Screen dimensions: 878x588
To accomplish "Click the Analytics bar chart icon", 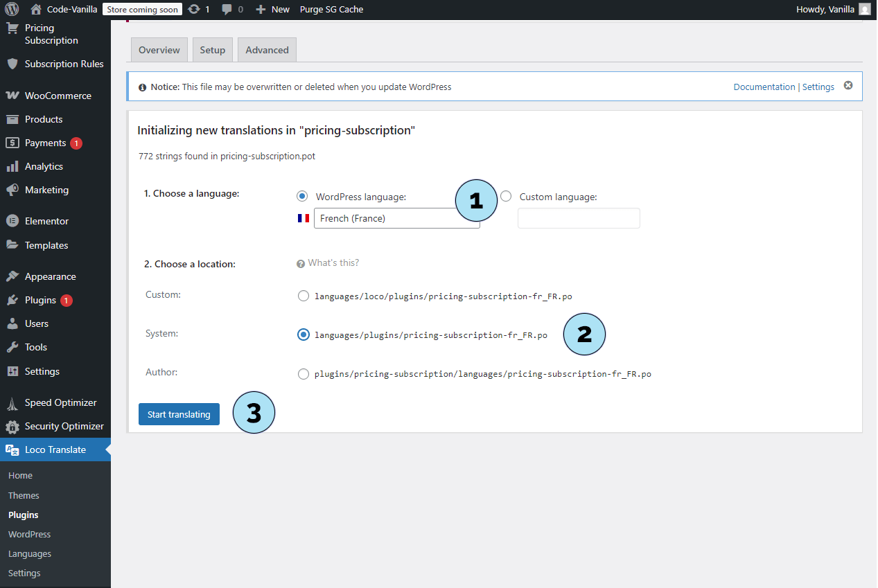I will coord(12,166).
